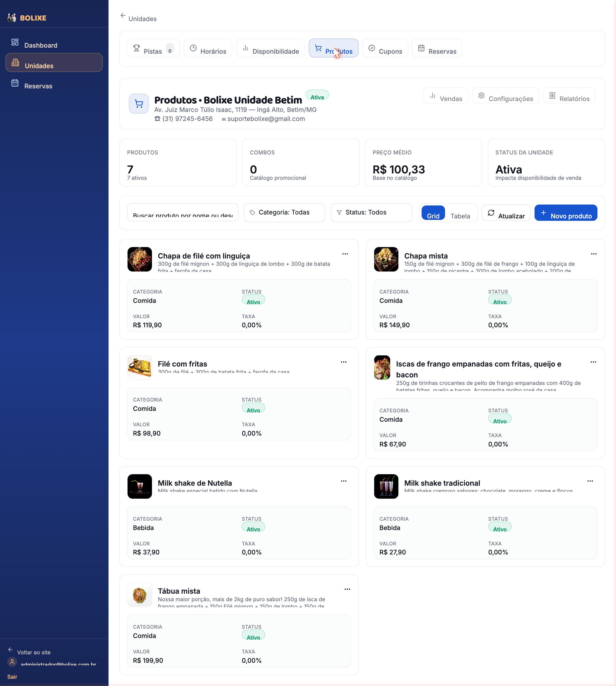The width and height of the screenshot is (616, 686).
Task: Open Configurações for this unit
Action: coord(506,96)
